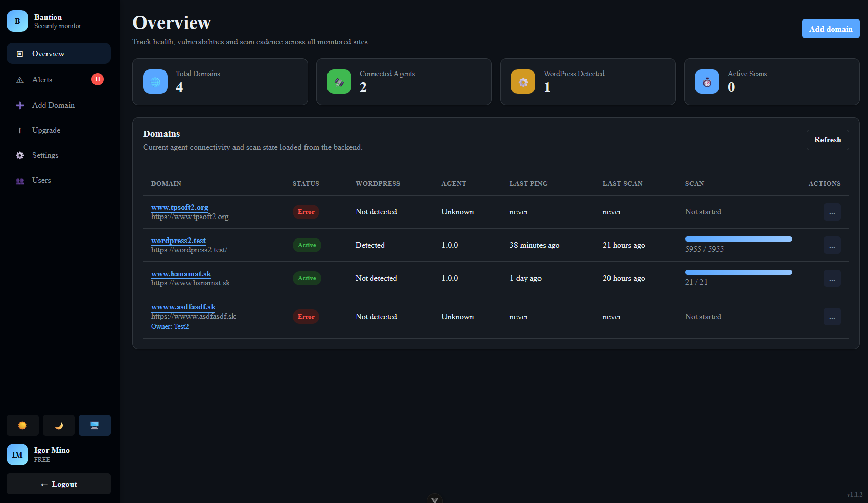
Task: Click the '38 minutes ago' last ping cell
Action: pyautogui.click(x=534, y=245)
